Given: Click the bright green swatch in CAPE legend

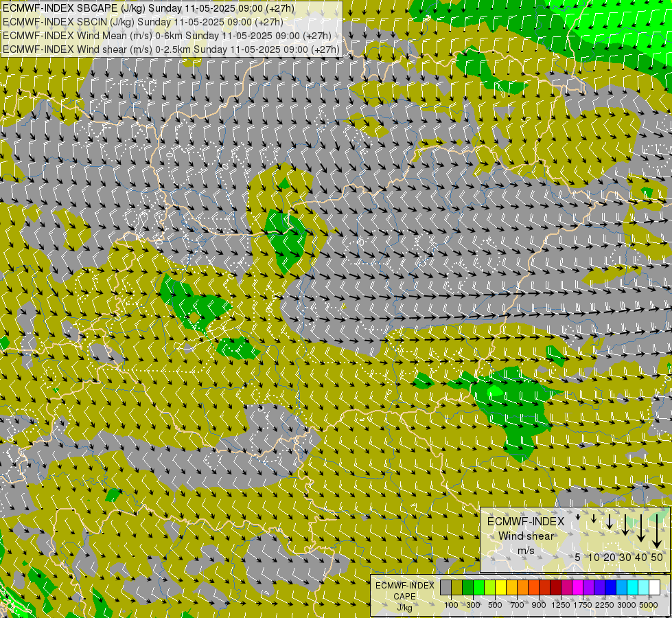Looking at the screenshot, I should (478, 588).
